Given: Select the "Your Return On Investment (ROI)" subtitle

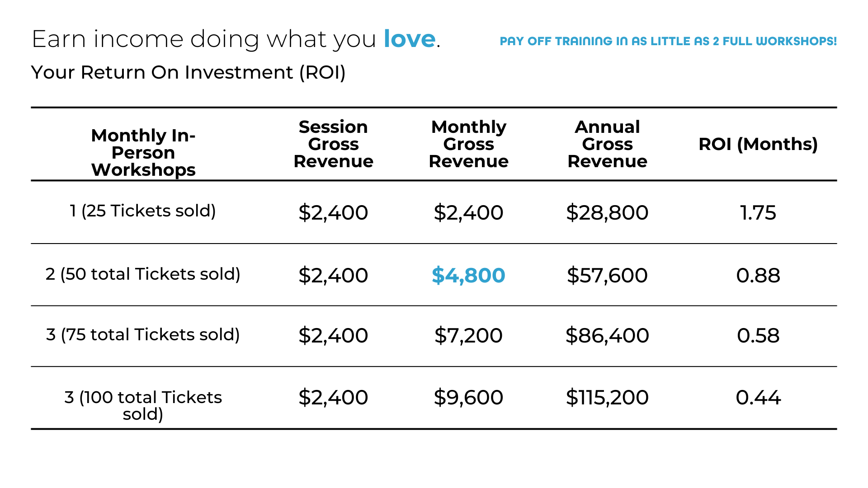Looking at the screenshot, I should (x=188, y=72).
